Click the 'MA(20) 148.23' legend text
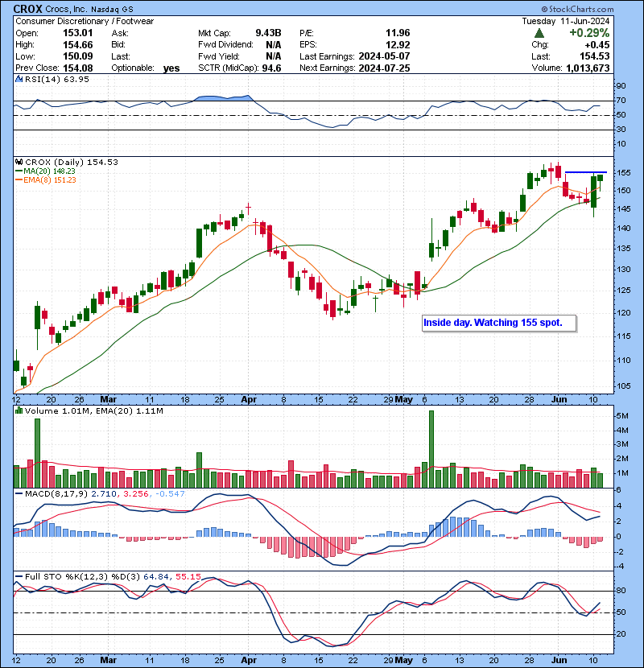 (49, 171)
